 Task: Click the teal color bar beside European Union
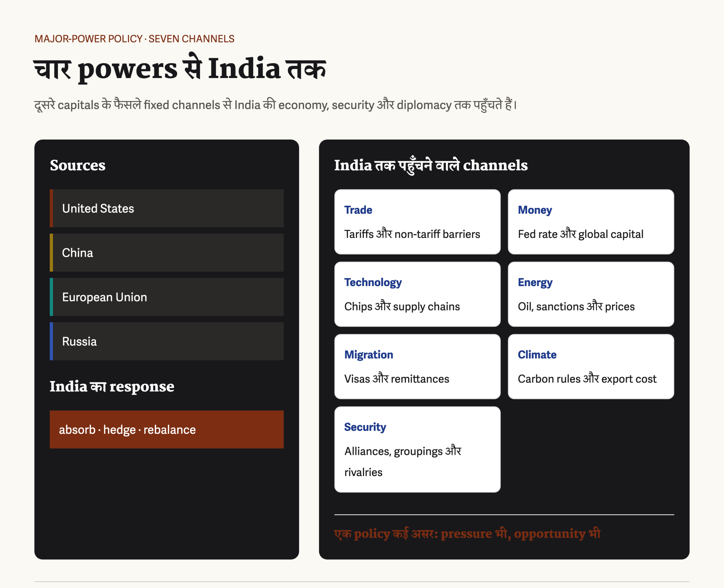(x=51, y=297)
